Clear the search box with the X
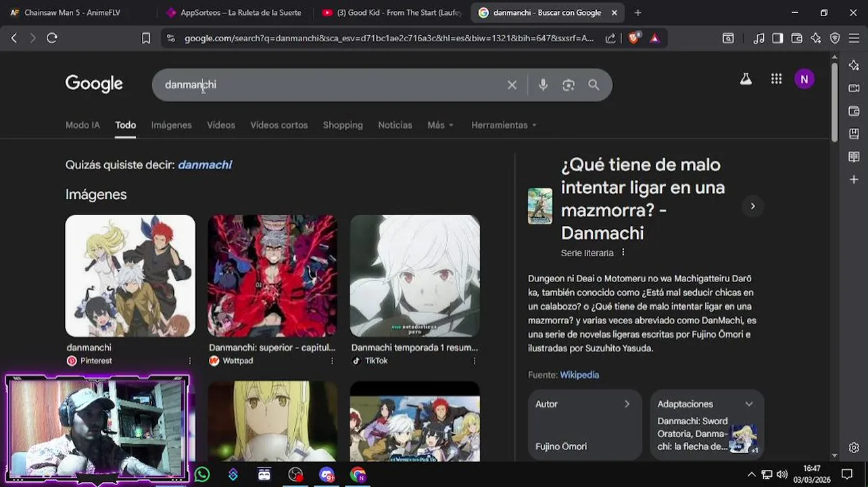 pos(512,85)
